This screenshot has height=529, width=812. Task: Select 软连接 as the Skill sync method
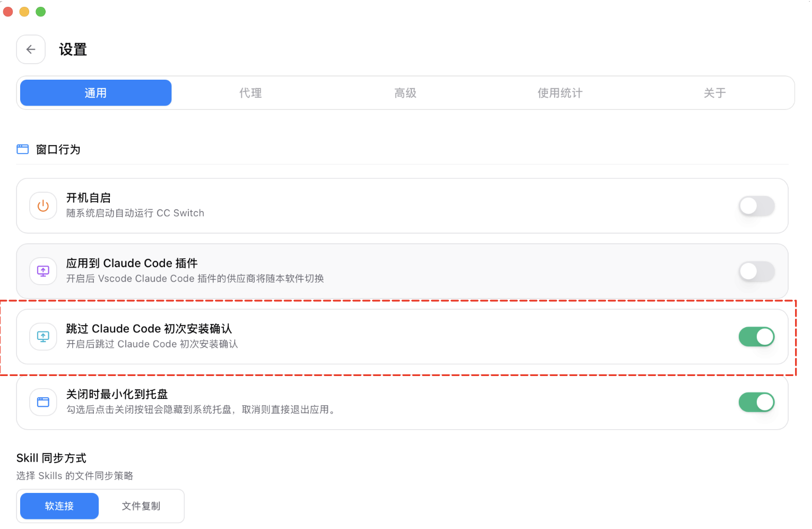coord(58,506)
